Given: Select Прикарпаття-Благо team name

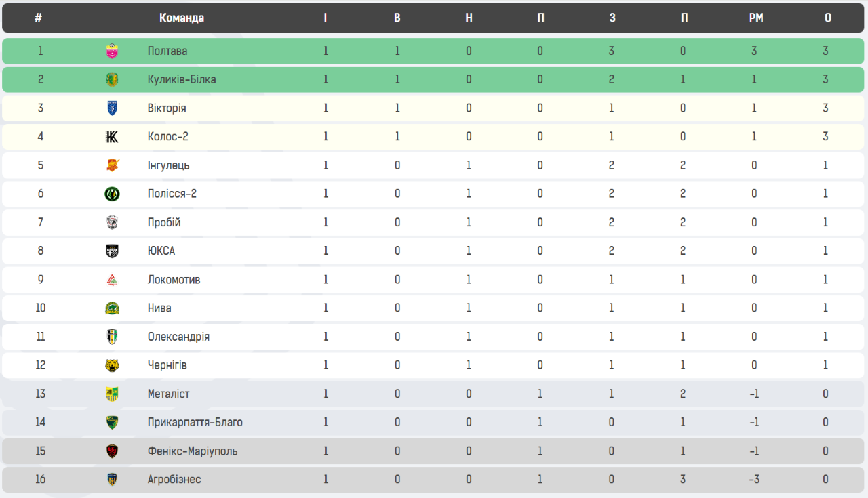Looking at the screenshot, I should click(x=195, y=422).
